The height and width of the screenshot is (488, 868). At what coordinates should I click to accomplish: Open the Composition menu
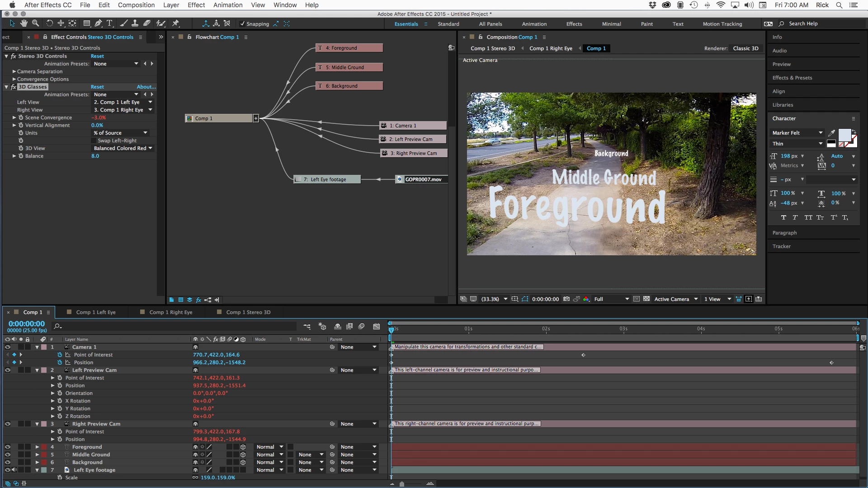136,5
